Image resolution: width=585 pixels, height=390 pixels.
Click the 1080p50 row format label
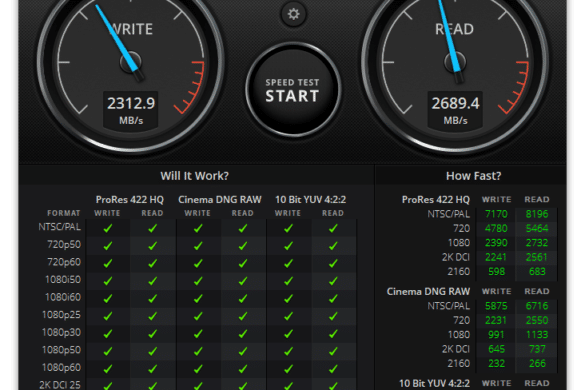61,350
